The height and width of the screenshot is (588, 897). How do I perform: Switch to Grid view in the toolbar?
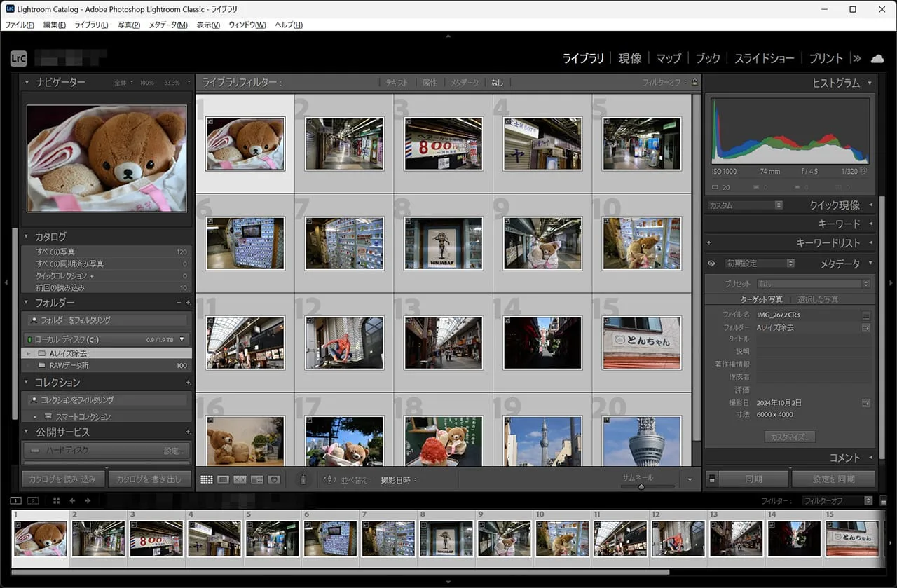click(x=206, y=479)
